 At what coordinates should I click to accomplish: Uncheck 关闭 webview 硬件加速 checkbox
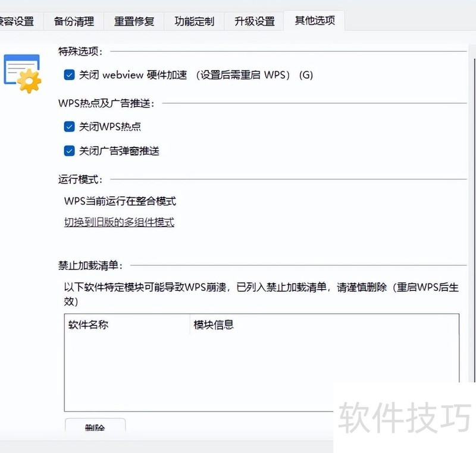[69, 74]
